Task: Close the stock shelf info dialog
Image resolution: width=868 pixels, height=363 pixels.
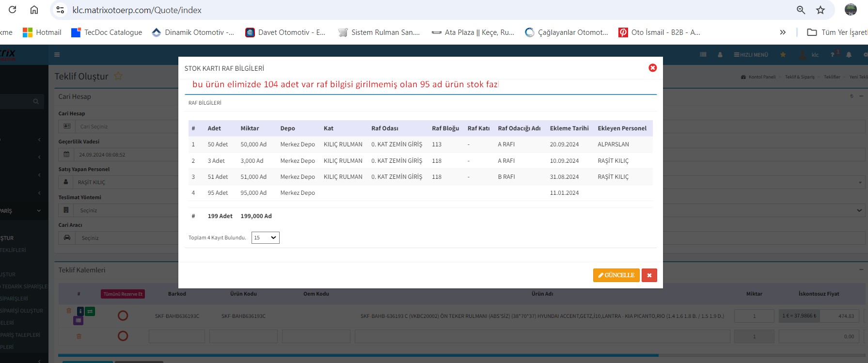Action: point(652,68)
